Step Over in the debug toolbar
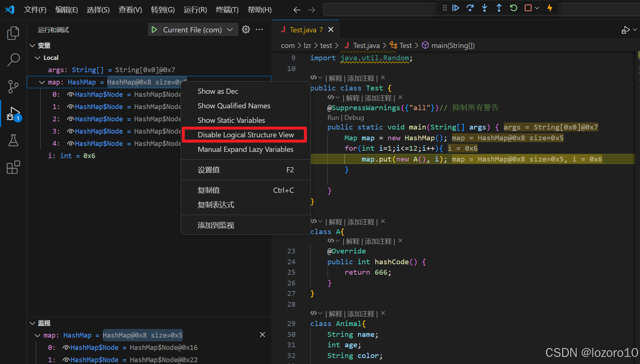Viewport: 640px width, 364px height. [x=470, y=7]
